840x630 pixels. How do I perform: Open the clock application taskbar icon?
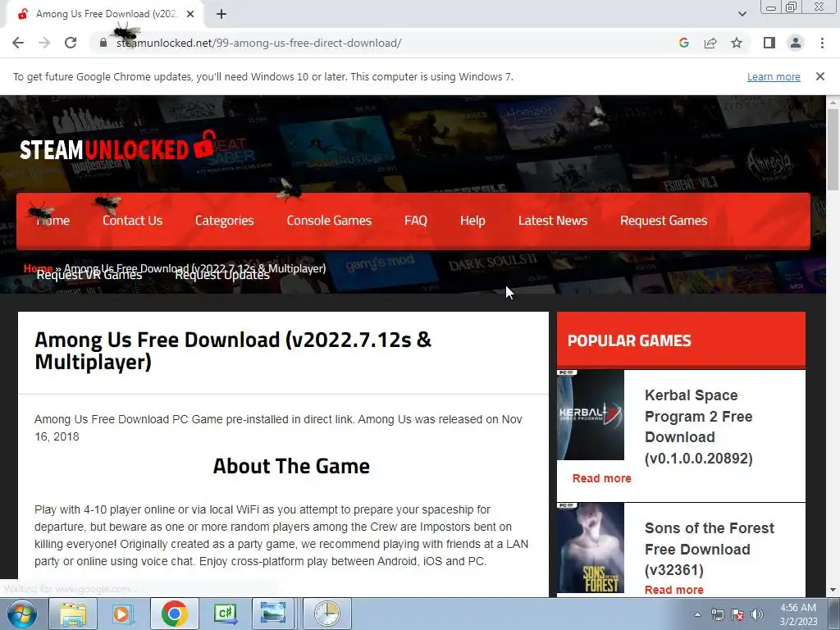coord(326,614)
